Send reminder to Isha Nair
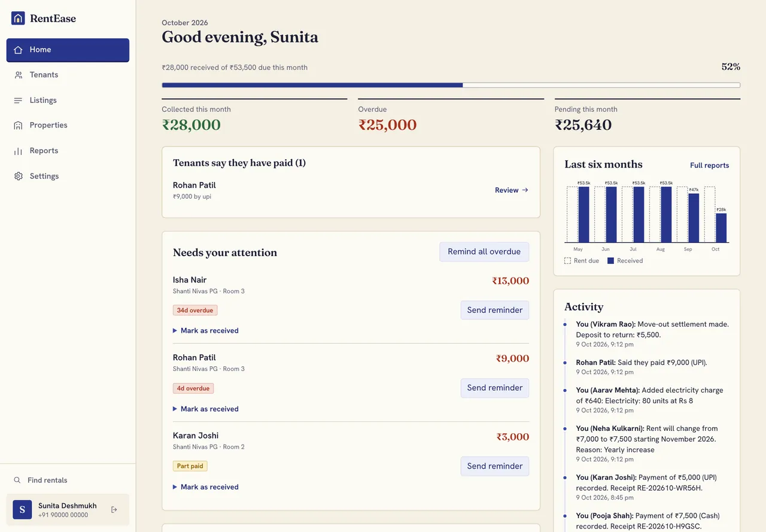Image resolution: width=766 pixels, height=532 pixels. point(495,310)
